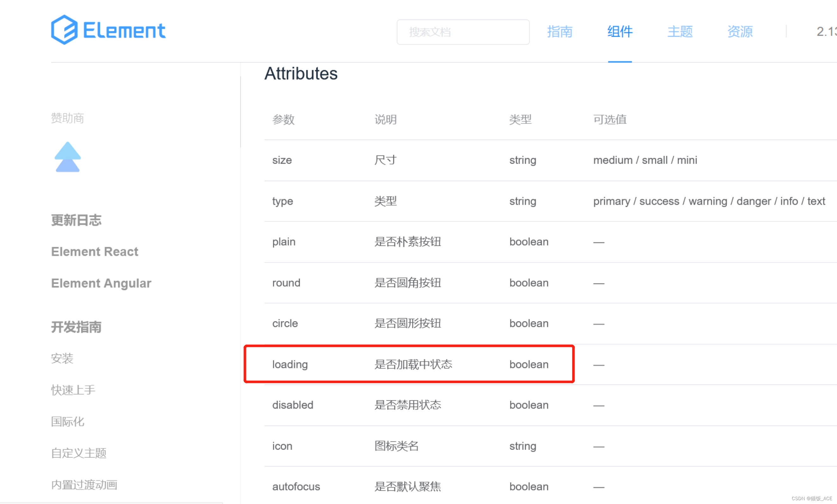
Task: Open the Element Angular link
Action: (101, 283)
